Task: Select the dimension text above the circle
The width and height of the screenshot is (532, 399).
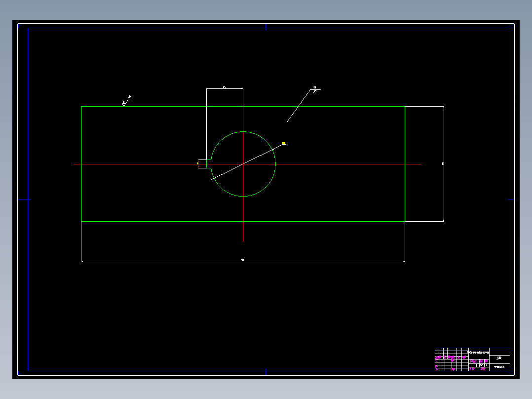Action: coord(224,87)
